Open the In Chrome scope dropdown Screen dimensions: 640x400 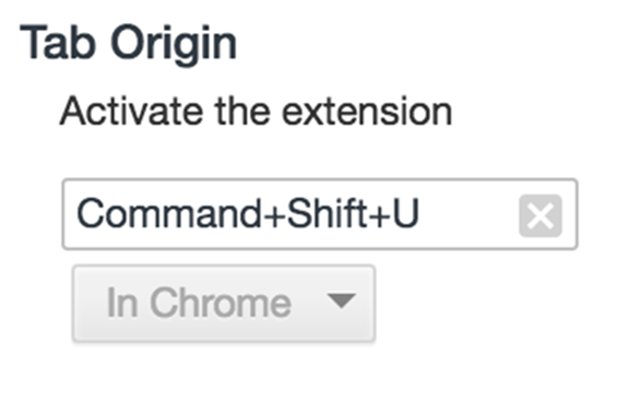coord(224,303)
